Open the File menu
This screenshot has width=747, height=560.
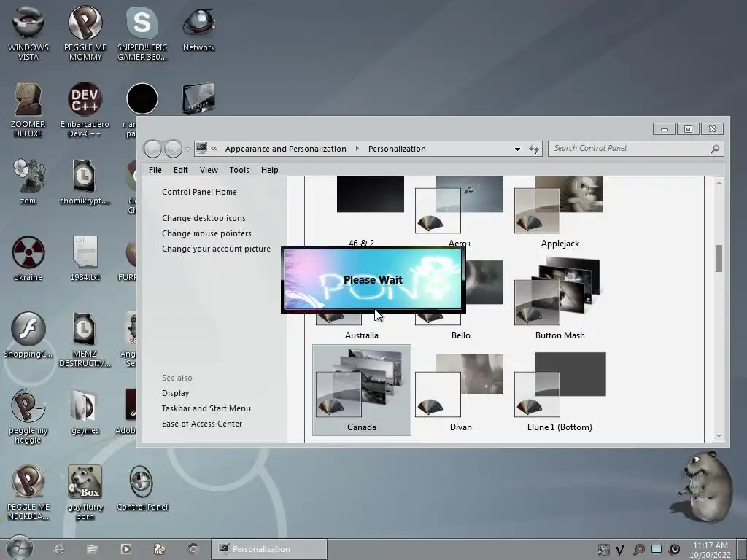click(x=155, y=170)
